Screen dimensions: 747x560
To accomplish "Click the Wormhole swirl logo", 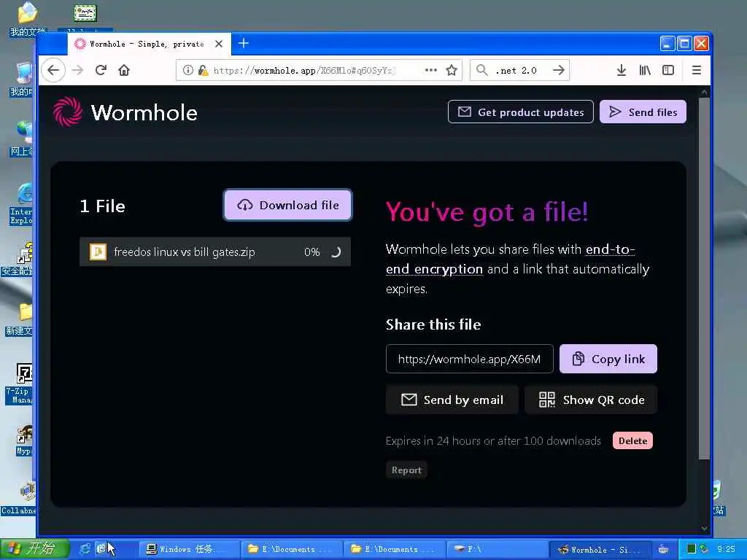I will click(68, 112).
